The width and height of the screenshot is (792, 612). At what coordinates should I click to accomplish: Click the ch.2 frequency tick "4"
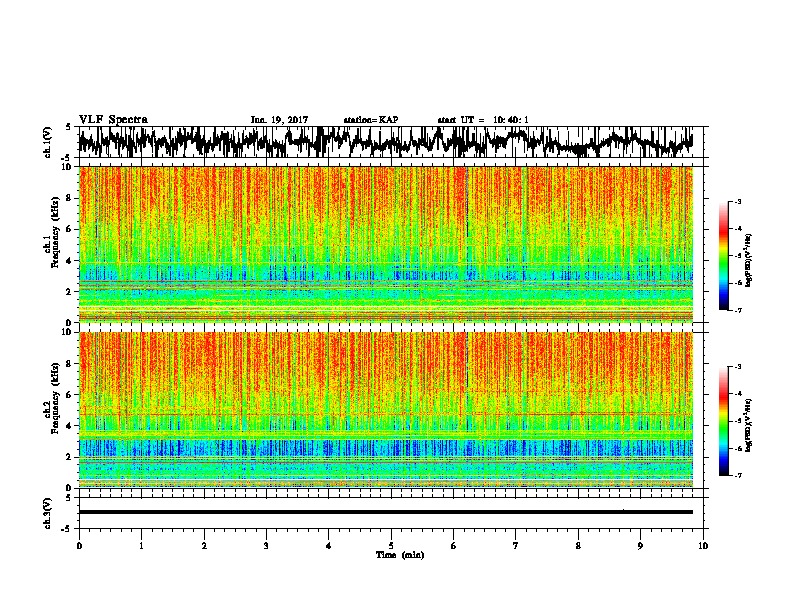71,426
